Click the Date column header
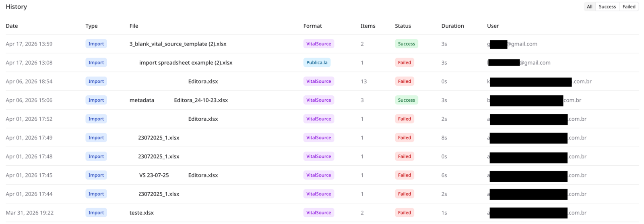The image size is (644, 224). pyautogui.click(x=12, y=26)
